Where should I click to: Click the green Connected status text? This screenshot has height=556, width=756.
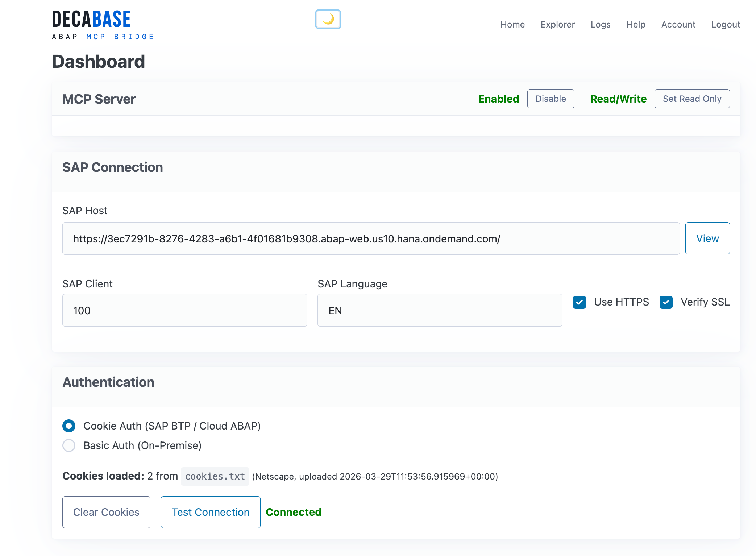pyautogui.click(x=294, y=512)
